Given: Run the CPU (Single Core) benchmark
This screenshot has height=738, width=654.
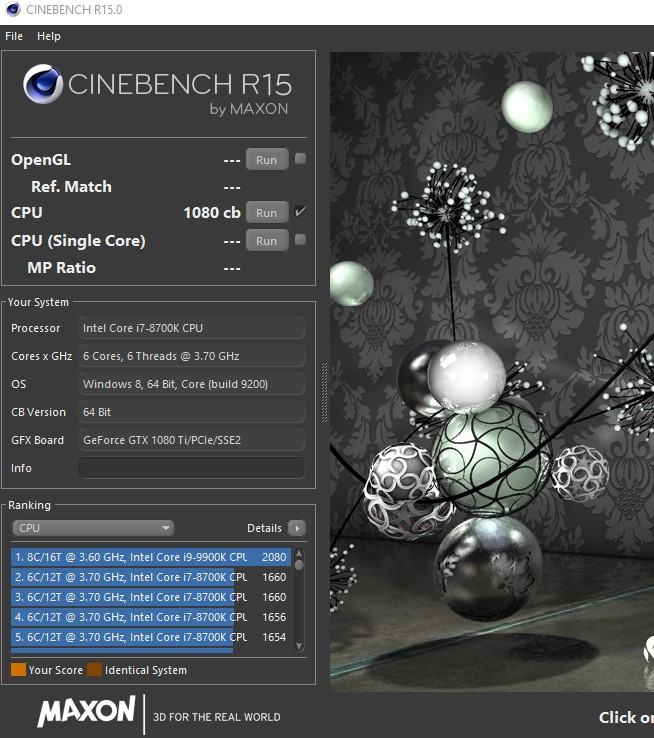Looking at the screenshot, I should 267,241.
